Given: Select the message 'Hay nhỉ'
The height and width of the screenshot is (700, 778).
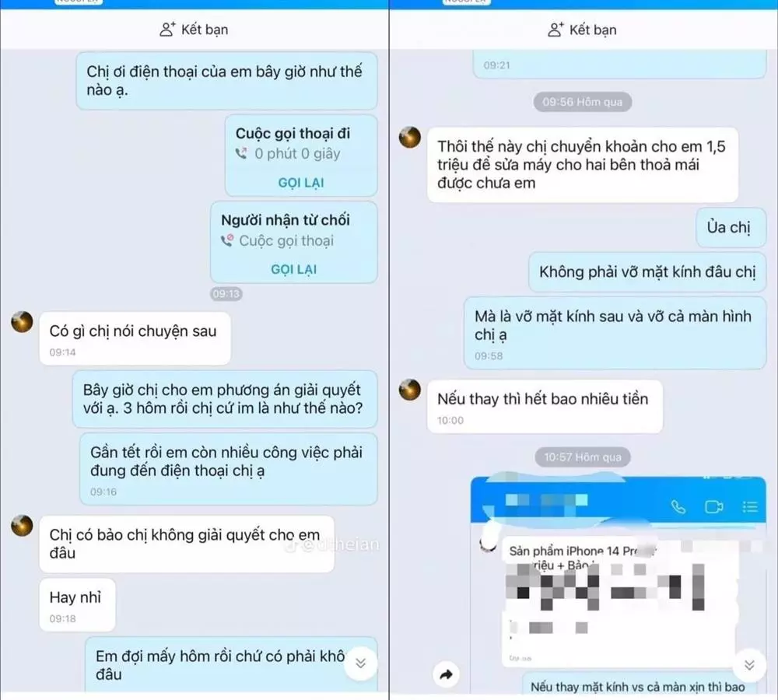Looking at the screenshot, I should point(77,605).
